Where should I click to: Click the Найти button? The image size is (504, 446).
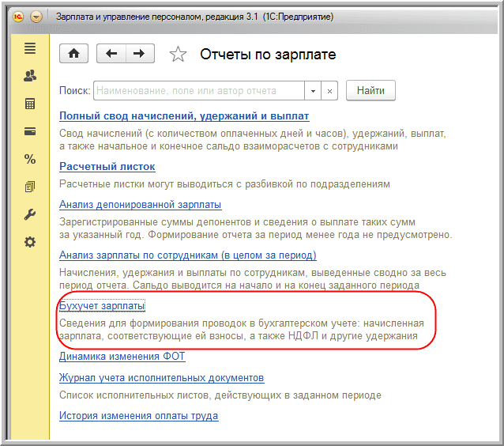[x=370, y=91]
